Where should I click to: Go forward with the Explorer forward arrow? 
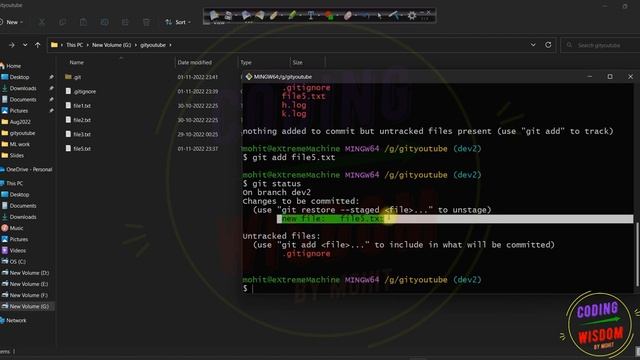11,45
